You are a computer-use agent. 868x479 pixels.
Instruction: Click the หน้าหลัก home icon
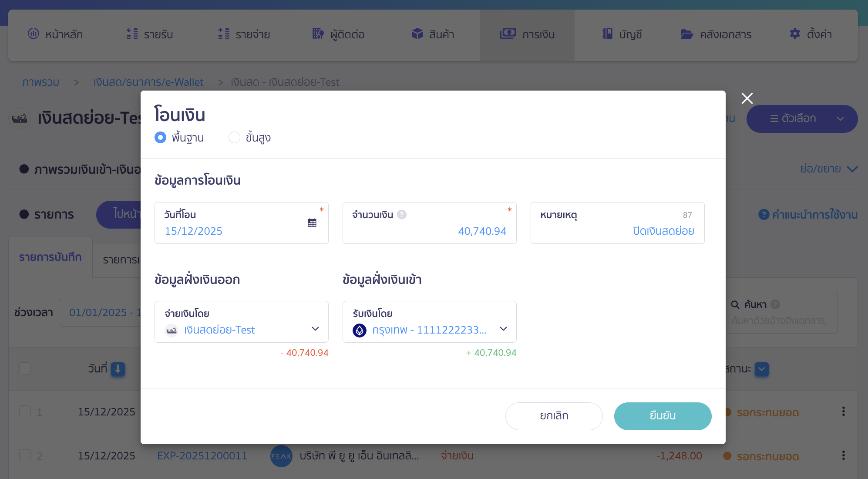(34, 34)
